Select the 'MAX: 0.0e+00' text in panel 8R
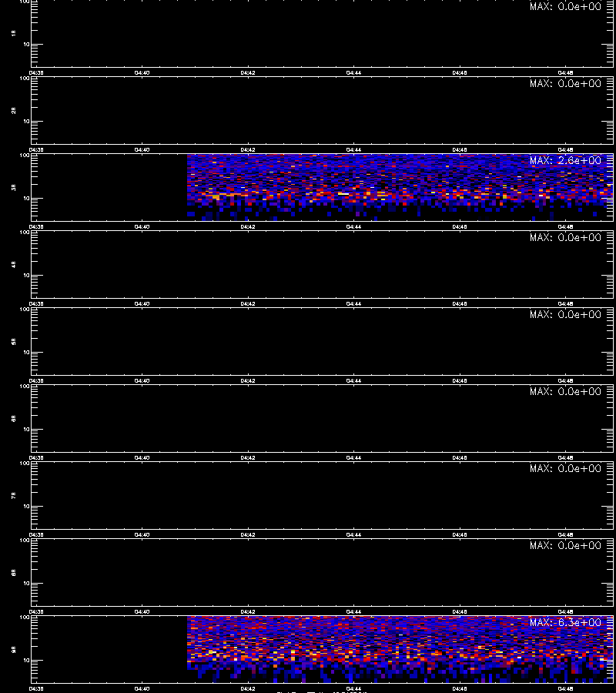 pyautogui.click(x=565, y=545)
